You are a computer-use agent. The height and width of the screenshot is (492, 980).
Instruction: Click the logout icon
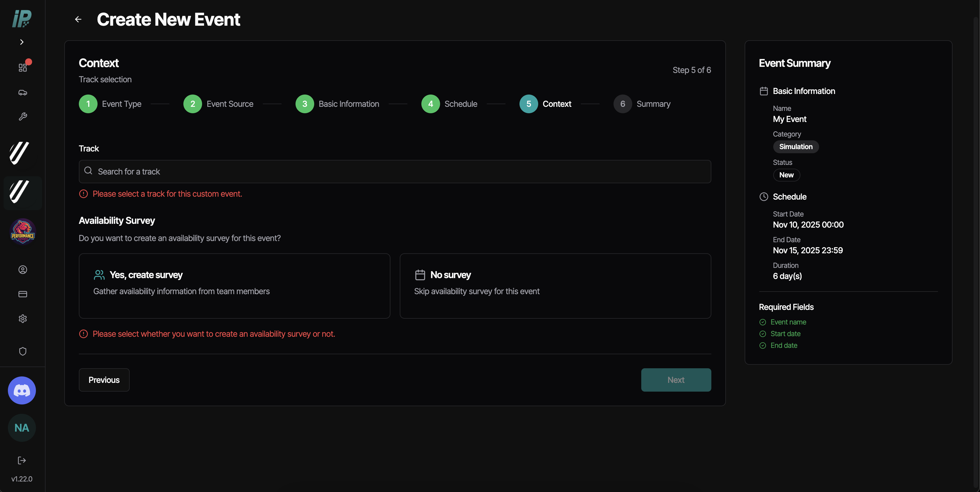click(x=22, y=460)
